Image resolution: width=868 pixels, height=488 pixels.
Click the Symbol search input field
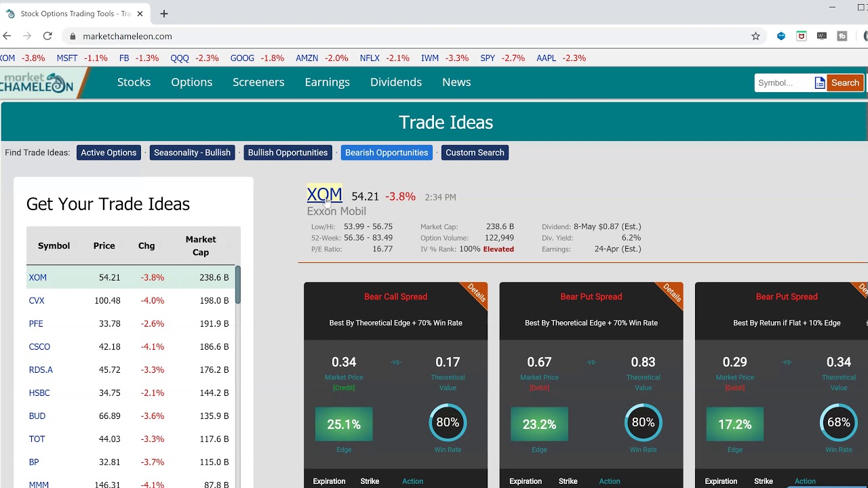784,83
